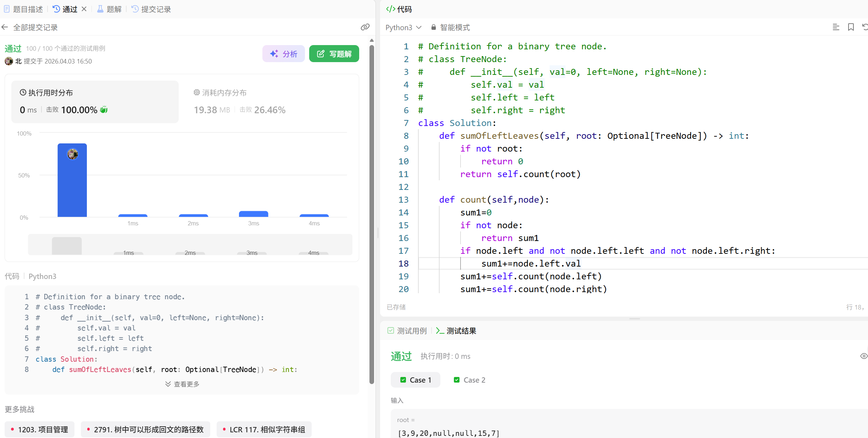Click the 分析 analyze button

(283, 54)
